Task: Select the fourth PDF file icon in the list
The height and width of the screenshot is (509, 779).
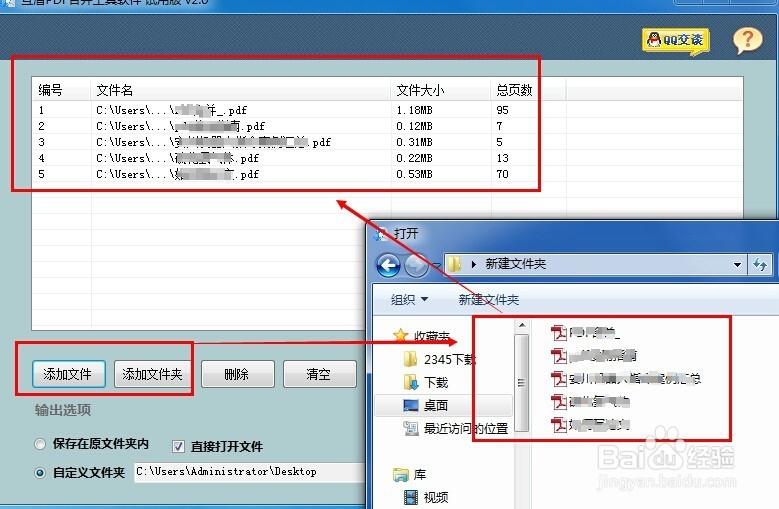Action: click(559, 401)
